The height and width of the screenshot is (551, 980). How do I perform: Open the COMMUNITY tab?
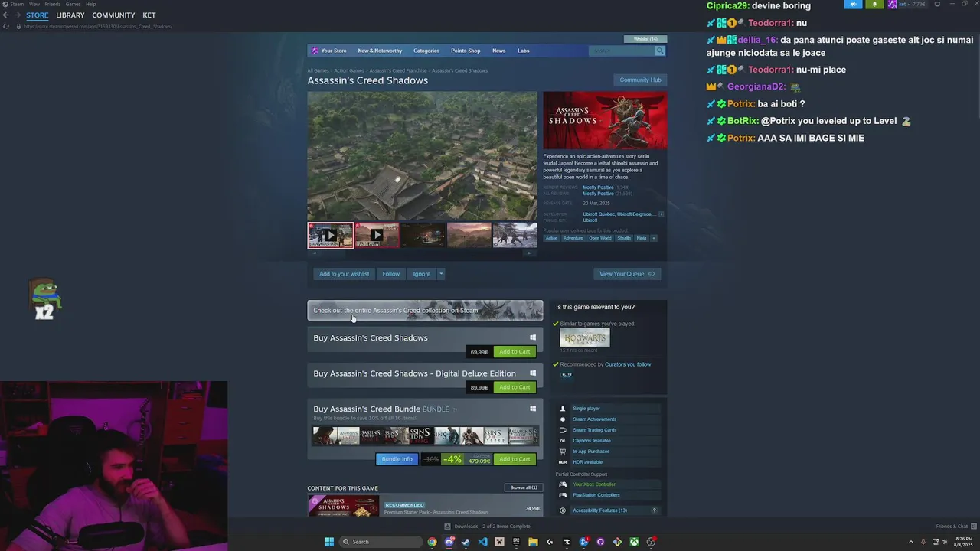click(113, 15)
